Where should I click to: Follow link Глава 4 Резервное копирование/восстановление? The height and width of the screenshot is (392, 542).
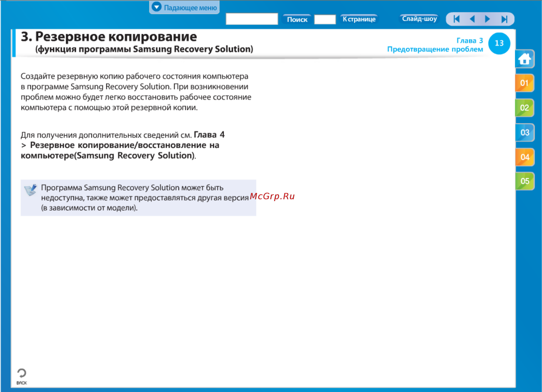point(123,145)
